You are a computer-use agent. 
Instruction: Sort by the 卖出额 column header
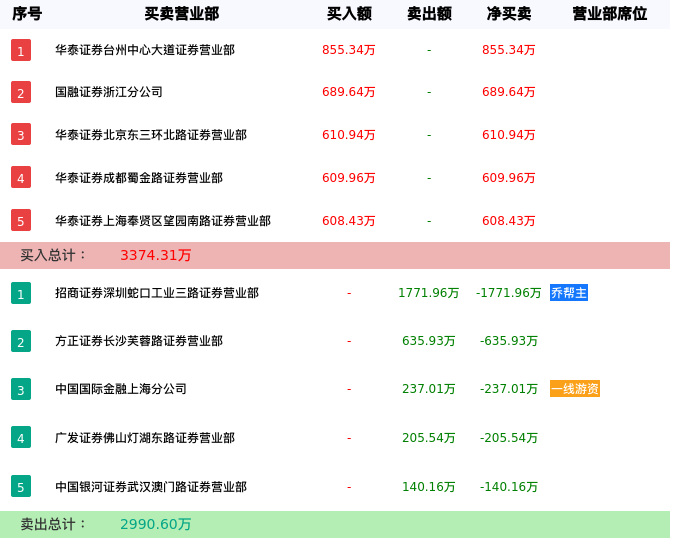(429, 14)
